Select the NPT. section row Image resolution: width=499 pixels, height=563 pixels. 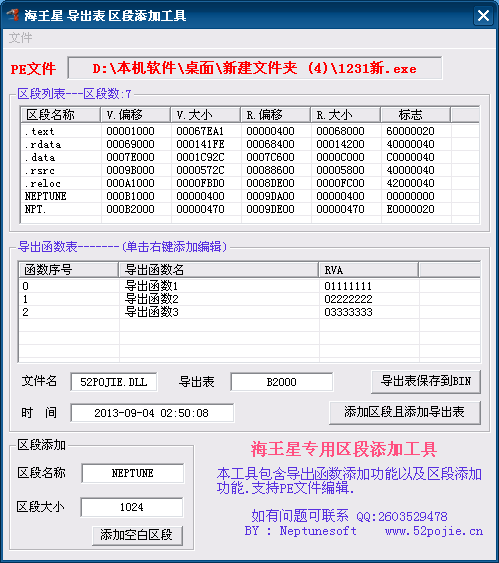pos(250,209)
